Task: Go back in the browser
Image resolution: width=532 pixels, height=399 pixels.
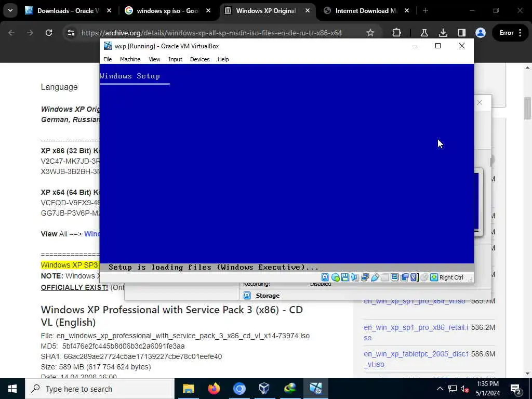Action: tap(11, 33)
